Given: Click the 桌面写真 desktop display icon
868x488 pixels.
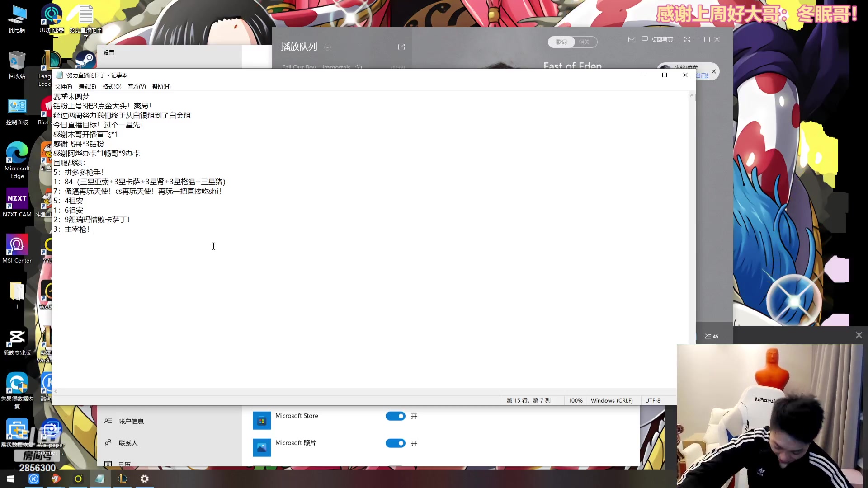Looking at the screenshot, I should pos(645,39).
